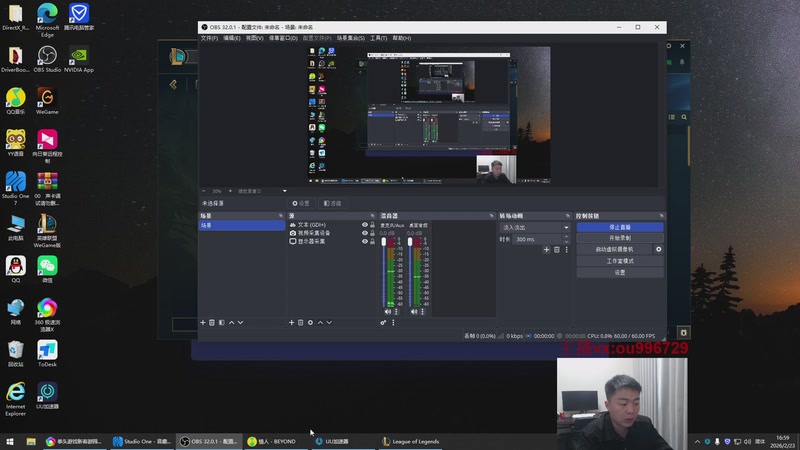Select the highlighted scene in Scenes list
Image resolution: width=800 pixels, height=450 pixels.
(241, 225)
